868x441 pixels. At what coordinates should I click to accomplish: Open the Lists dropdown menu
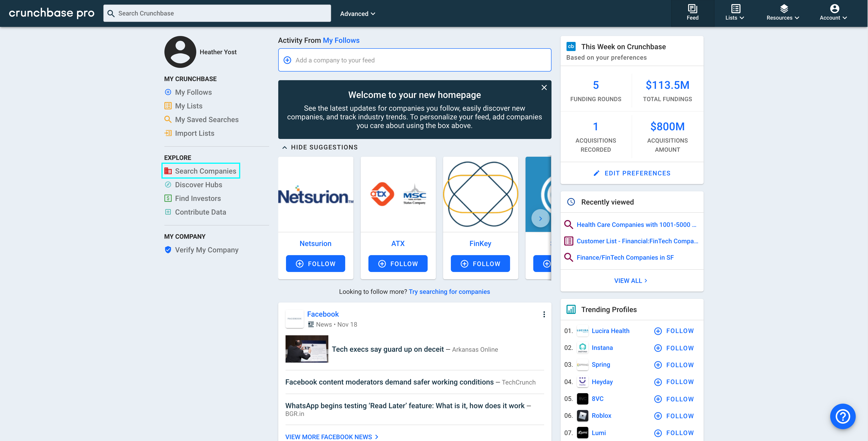pos(735,13)
